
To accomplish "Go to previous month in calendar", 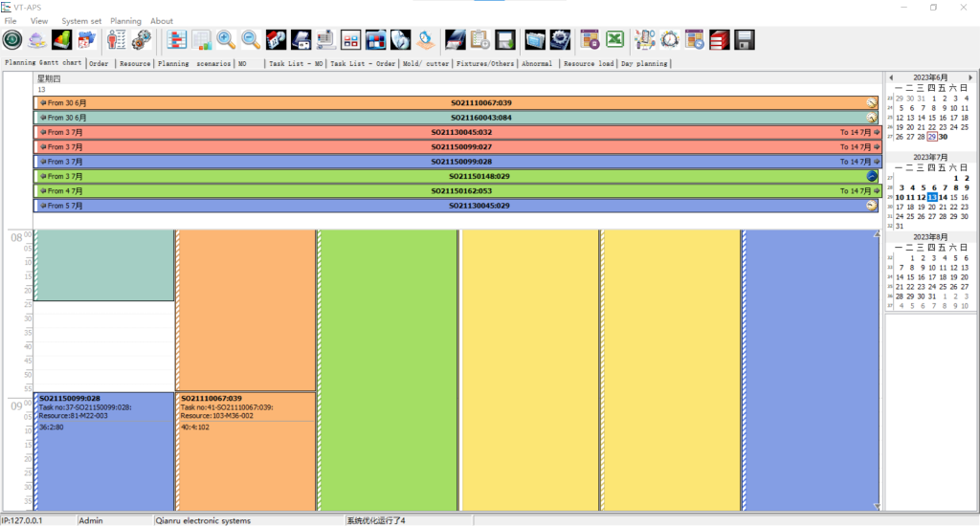I will pos(891,77).
